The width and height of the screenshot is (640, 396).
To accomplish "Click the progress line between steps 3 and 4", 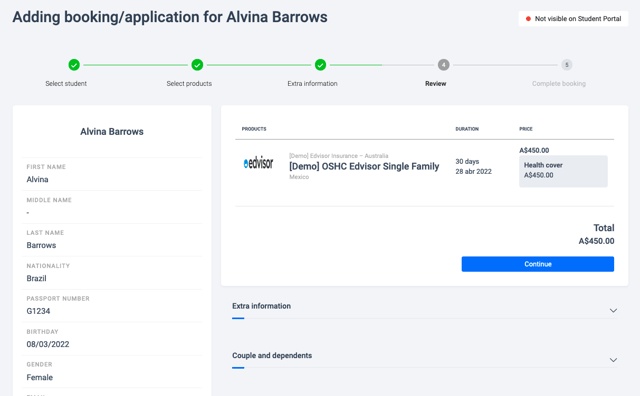I will tap(382, 65).
